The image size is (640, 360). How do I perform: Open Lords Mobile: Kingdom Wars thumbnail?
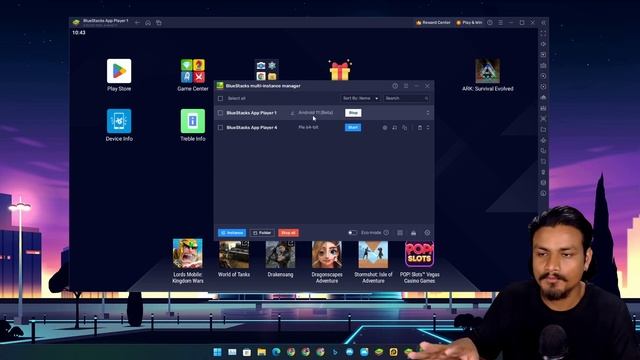click(x=187, y=253)
